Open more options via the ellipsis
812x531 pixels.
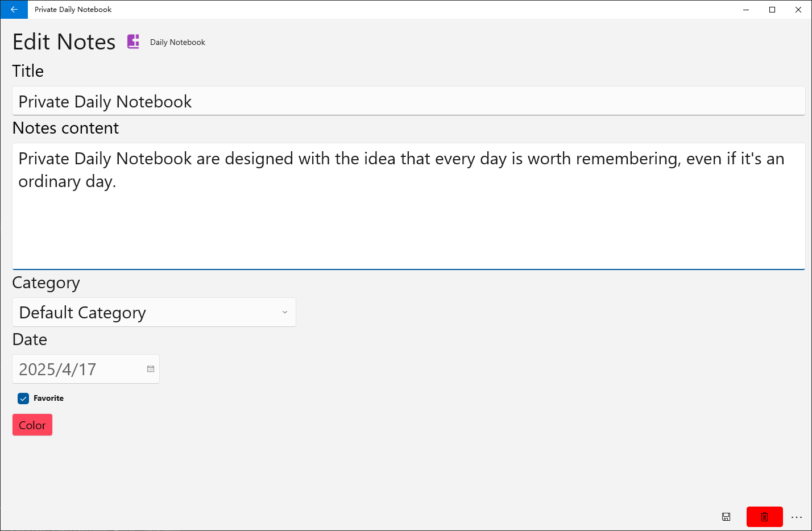point(797,517)
